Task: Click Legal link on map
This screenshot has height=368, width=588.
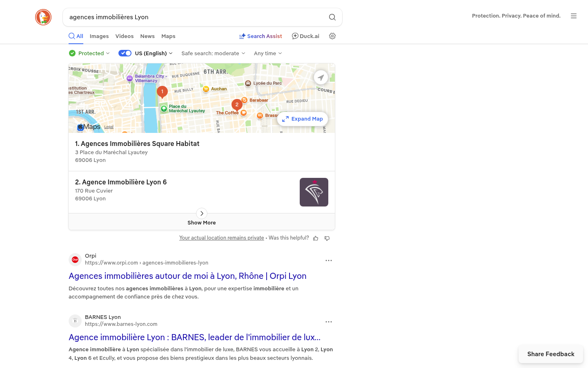Action: click(x=109, y=127)
